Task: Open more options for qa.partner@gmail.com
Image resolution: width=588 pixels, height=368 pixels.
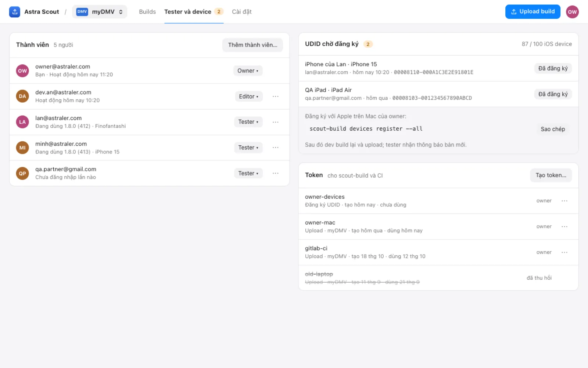Action: pos(276,173)
